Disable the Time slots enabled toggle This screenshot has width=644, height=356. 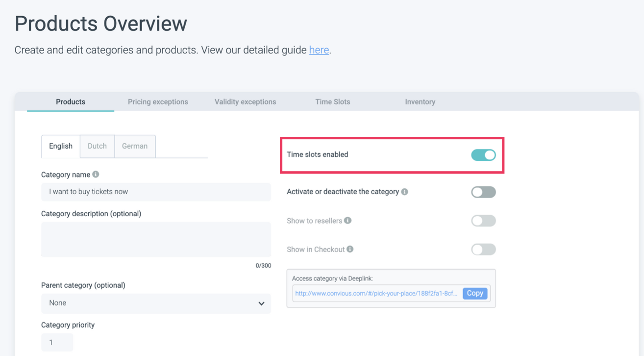pyautogui.click(x=483, y=155)
